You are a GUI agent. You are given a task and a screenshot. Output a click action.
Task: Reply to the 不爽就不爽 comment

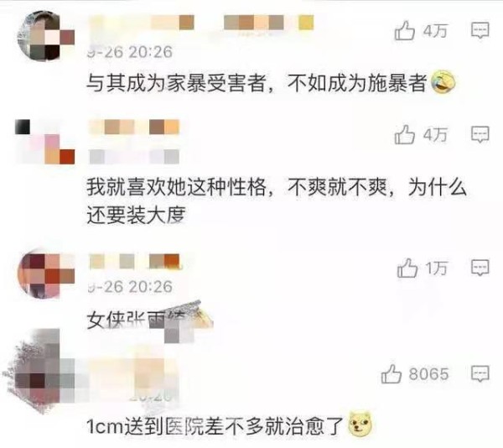tap(480, 134)
